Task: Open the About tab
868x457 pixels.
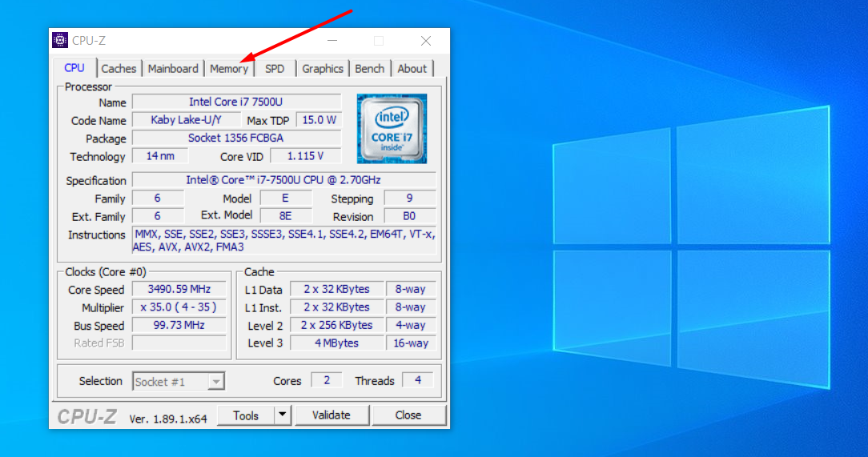Action: (412, 69)
